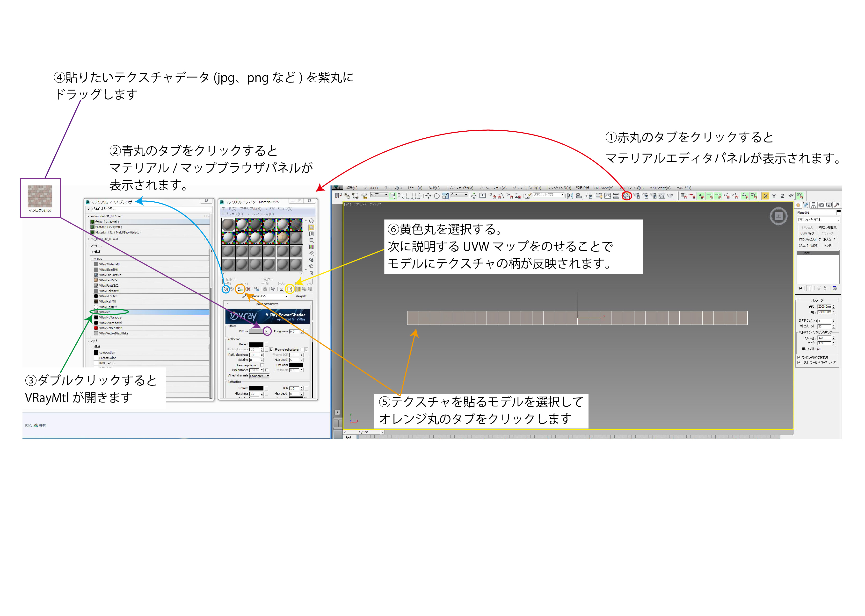This screenshot has height=616, width=865.
Task: Select the Rotate tool in main toolbar
Action: 436,196
